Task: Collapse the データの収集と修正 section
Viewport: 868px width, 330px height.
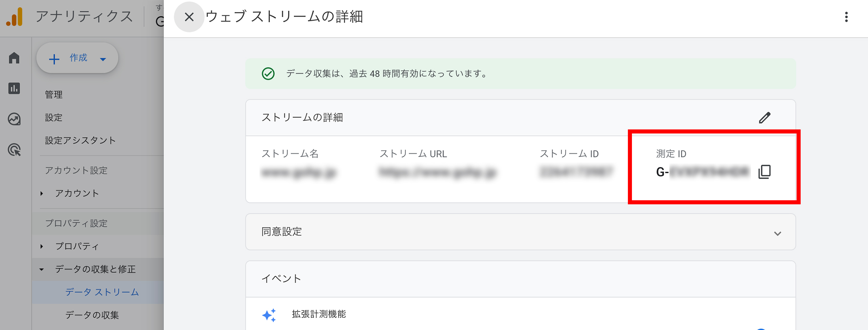Action: pos(42,269)
